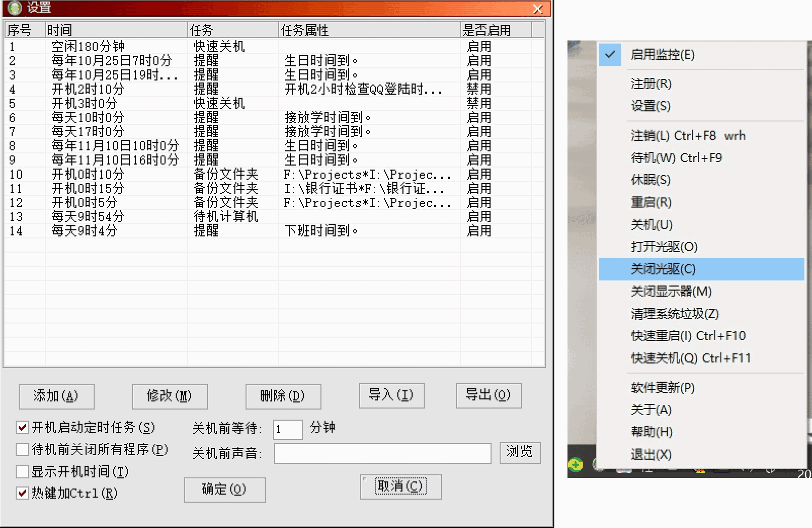Click the globe icon on 设置 title bar
The height and width of the screenshot is (528, 812).
(14, 8)
